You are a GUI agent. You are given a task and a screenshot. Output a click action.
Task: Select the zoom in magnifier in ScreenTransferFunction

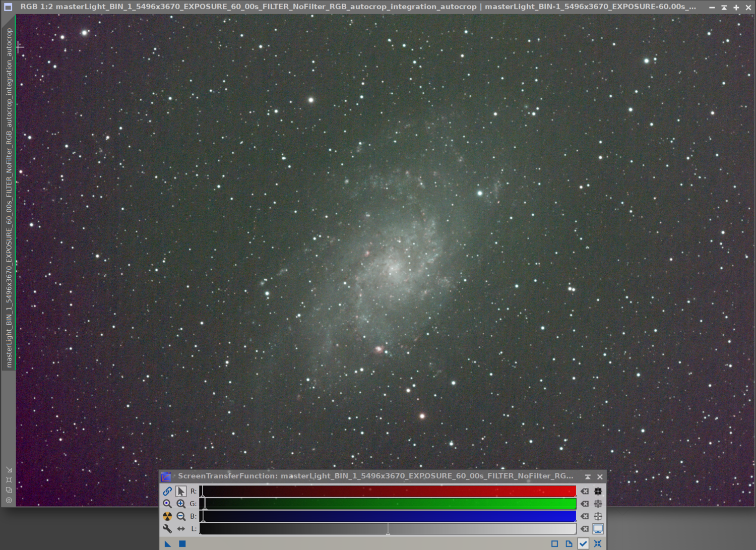(x=181, y=504)
